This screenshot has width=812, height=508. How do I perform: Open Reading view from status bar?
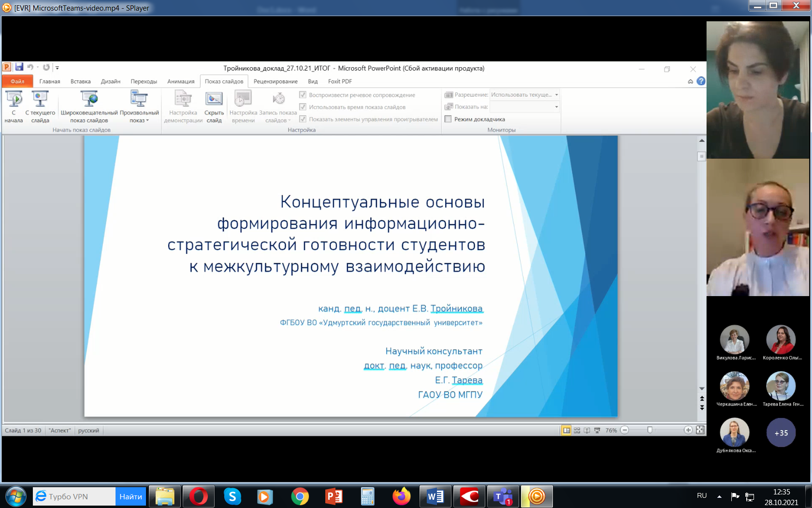tap(586, 430)
